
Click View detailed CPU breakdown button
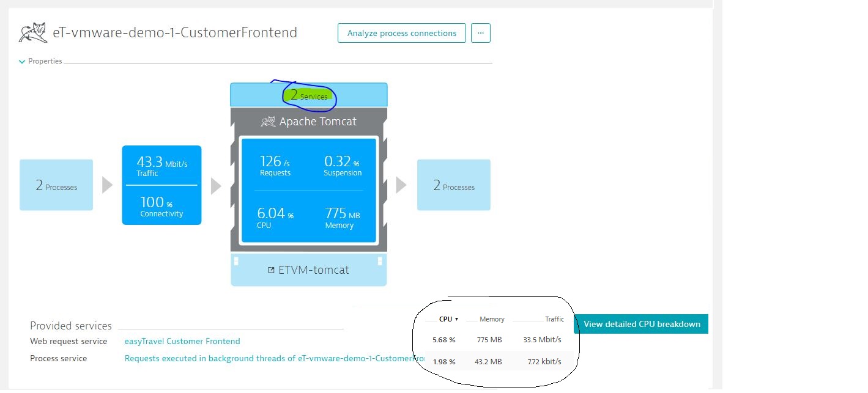(x=641, y=324)
